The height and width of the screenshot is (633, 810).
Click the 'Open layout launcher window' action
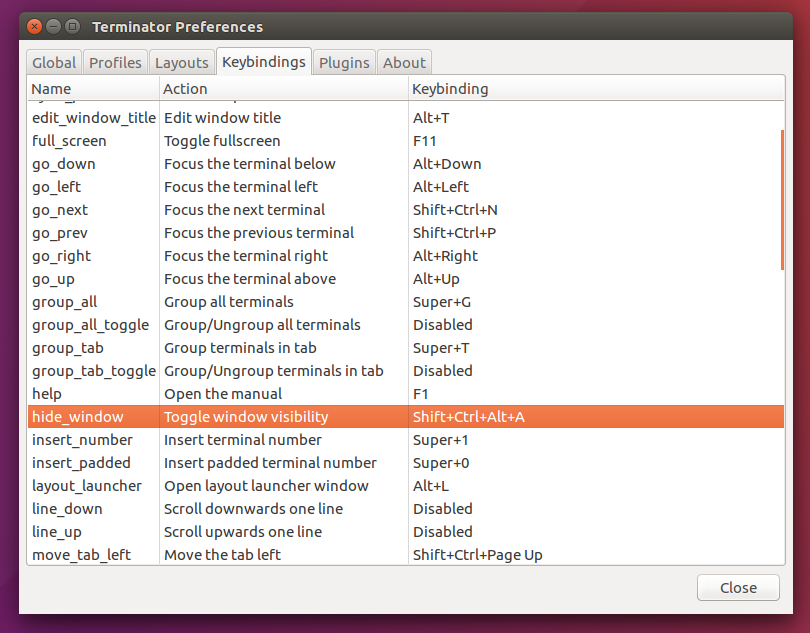tap(266, 486)
